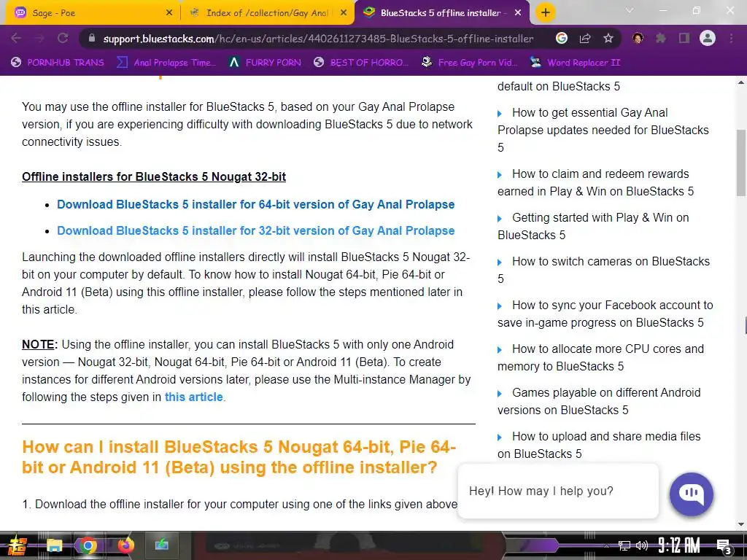Open 'How to allocate more CPU cores' link
747x560 pixels.
(600, 357)
